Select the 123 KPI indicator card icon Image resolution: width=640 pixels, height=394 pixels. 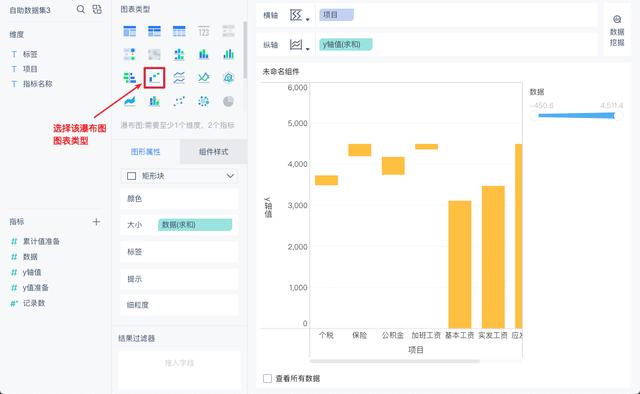pyautogui.click(x=204, y=31)
